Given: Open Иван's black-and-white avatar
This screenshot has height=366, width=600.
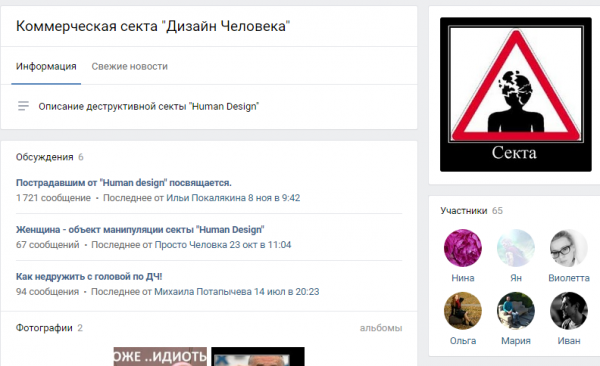Looking at the screenshot, I should coord(569,310).
